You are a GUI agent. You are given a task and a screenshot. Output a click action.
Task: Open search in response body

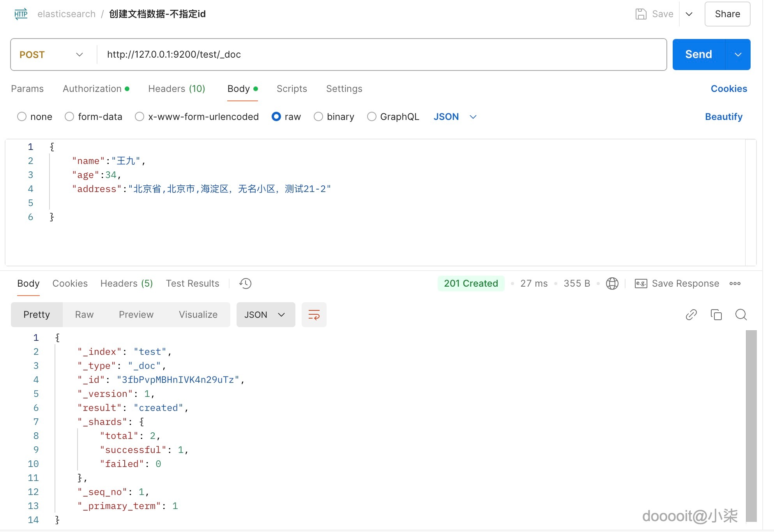click(x=741, y=315)
